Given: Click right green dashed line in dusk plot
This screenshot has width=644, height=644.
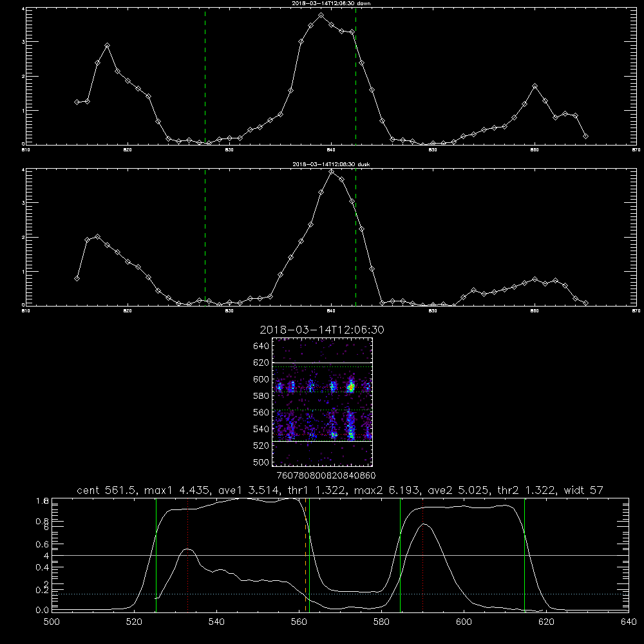Looking at the screenshot, I should [x=355, y=238].
